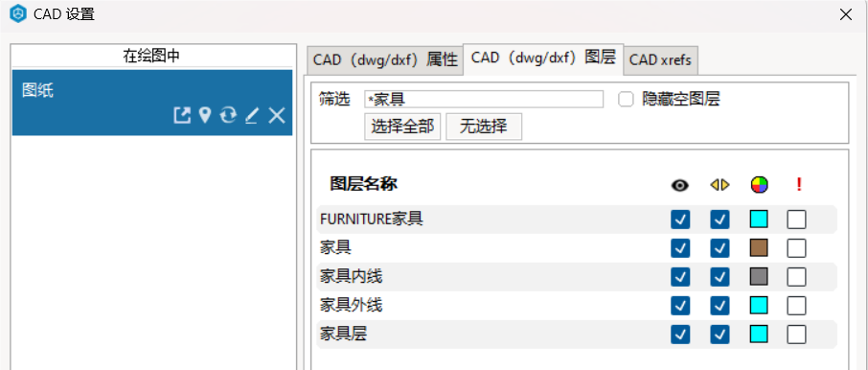Switch to CAD（dwg/dxf）属性 tab
868x370 pixels.
(385, 59)
